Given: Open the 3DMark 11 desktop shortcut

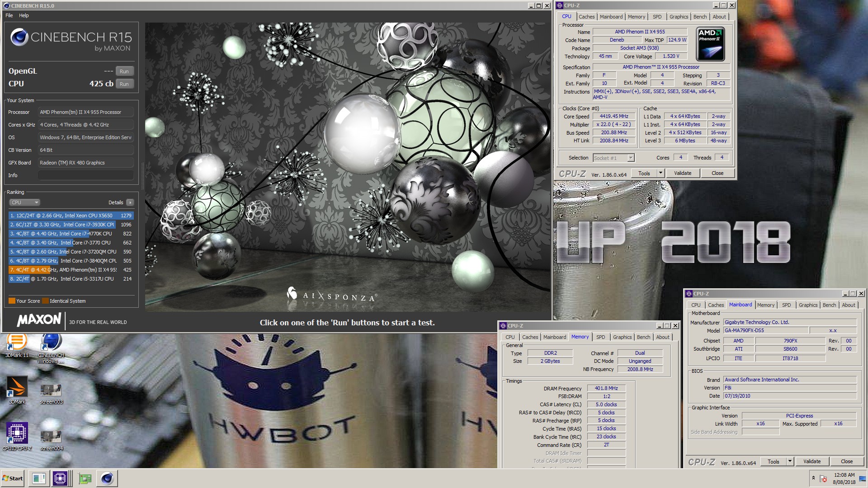Looking at the screenshot, I should [x=17, y=345].
